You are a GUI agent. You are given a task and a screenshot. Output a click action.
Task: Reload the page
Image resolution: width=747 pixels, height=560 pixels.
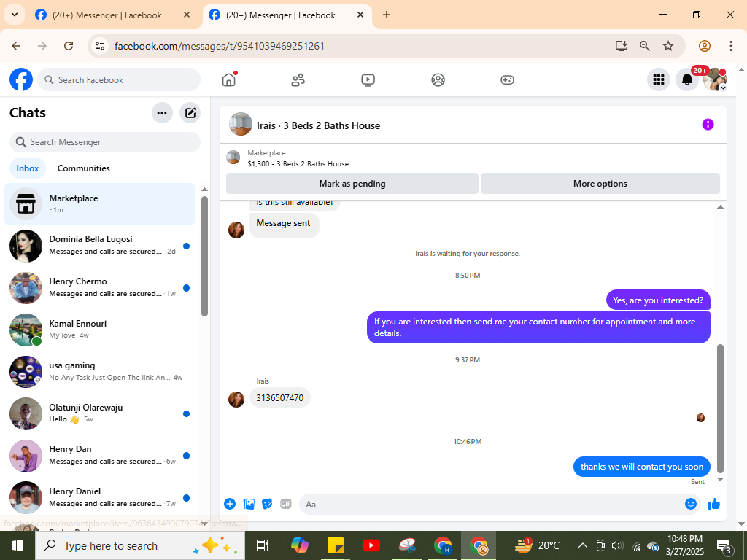[69, 46]
